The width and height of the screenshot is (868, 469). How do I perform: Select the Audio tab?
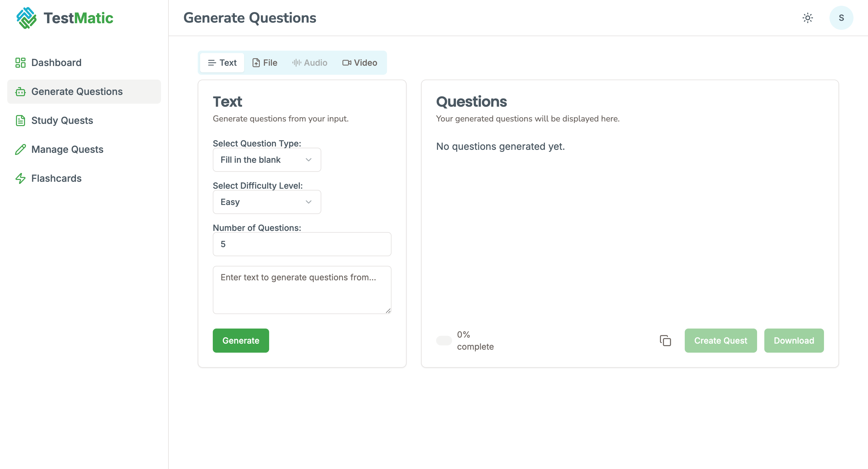[310, 63]
